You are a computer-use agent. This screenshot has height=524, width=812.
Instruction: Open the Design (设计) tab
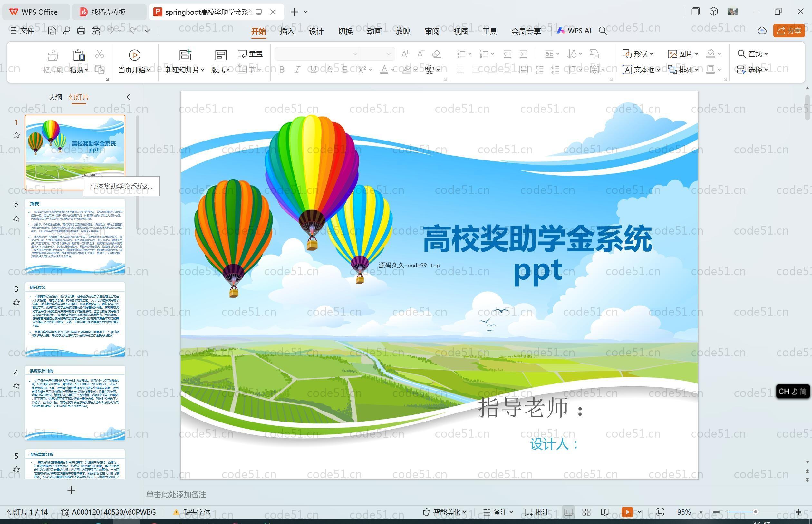click(x=316, y=31)
